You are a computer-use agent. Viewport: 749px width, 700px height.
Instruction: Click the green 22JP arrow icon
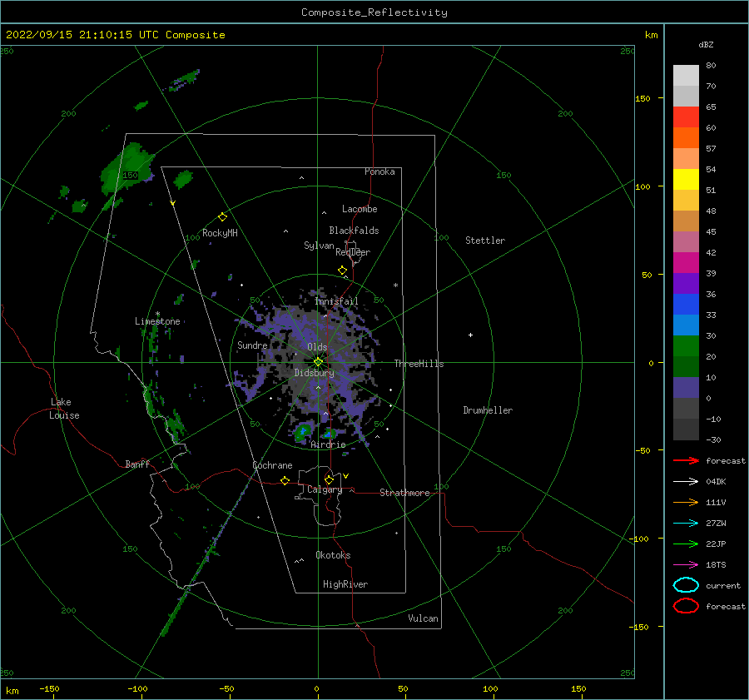(686, 544)
